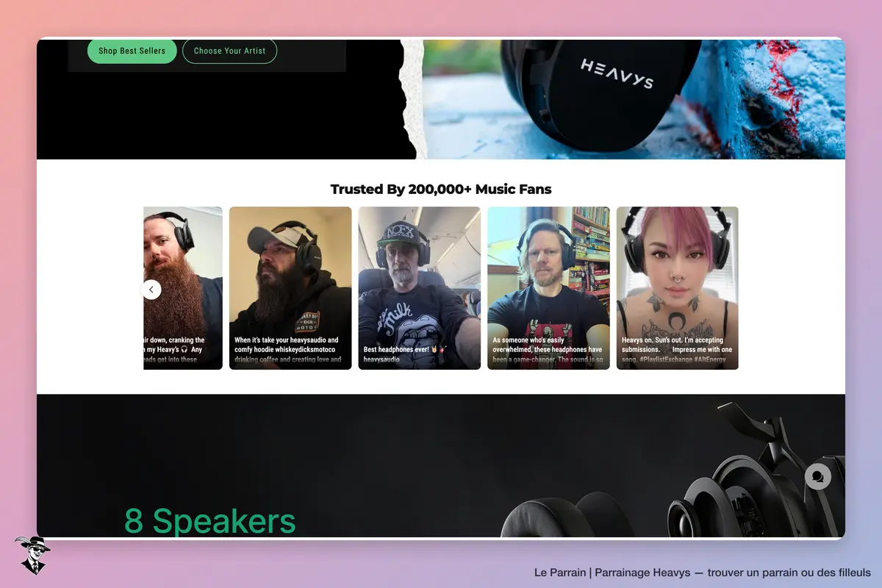Click the green 8 Speakers heading
Viewport: 882px width, 588px height.
click(210, 520)
